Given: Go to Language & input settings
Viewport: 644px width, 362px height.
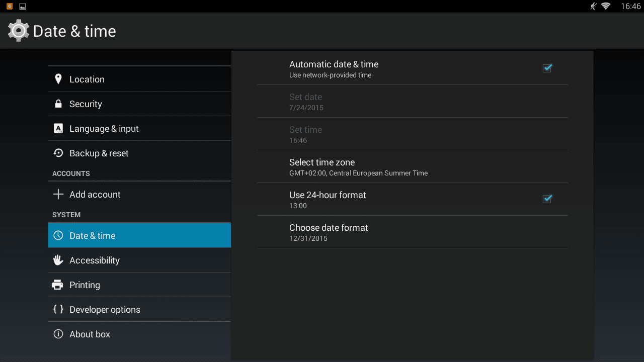Looking at the screenshot, I should tap(139, 128).
